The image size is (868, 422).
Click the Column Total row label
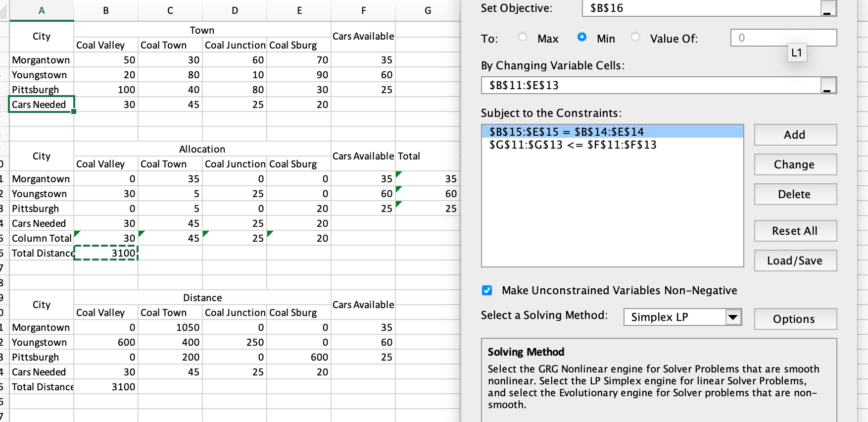click(x=42, y=238)
